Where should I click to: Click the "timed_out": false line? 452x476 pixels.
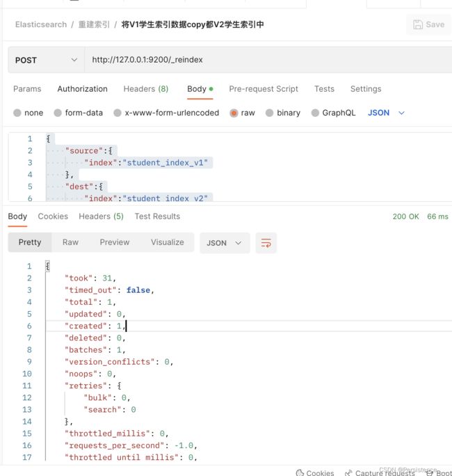[x=109, y=290]
